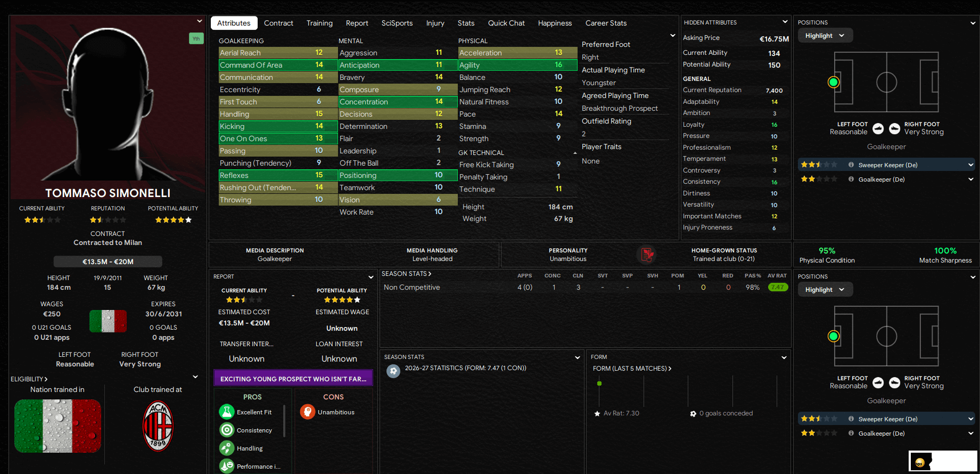Click info icon next to Sweeper Keeper (De)
This screenshot has height=474, width=980.
coord(851,165)
